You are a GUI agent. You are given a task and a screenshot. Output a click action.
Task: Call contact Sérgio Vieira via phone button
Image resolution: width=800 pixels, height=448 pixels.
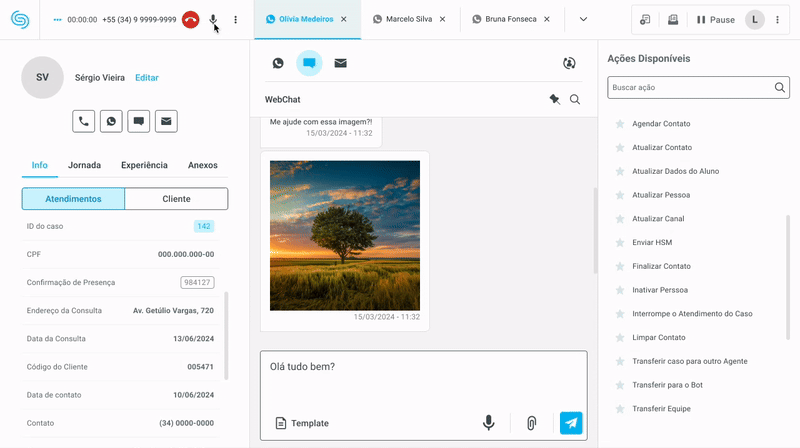[83, 121]
